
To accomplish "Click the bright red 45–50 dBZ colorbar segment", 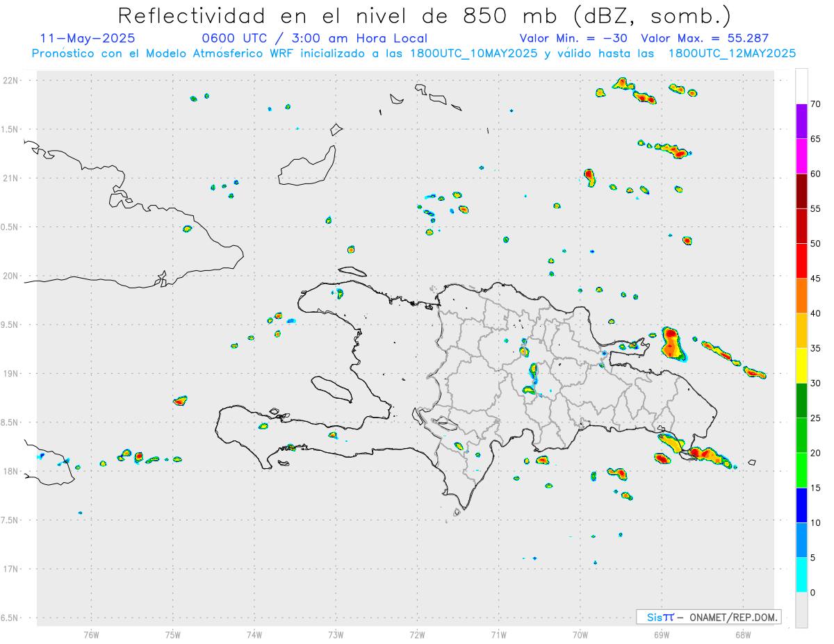I will (x=801, y=261).
